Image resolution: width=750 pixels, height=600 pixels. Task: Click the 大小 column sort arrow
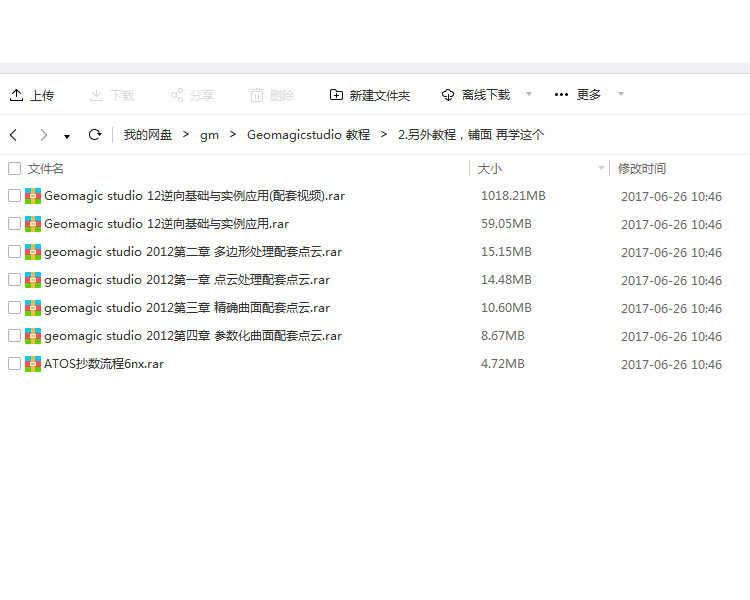coord(601,168)
